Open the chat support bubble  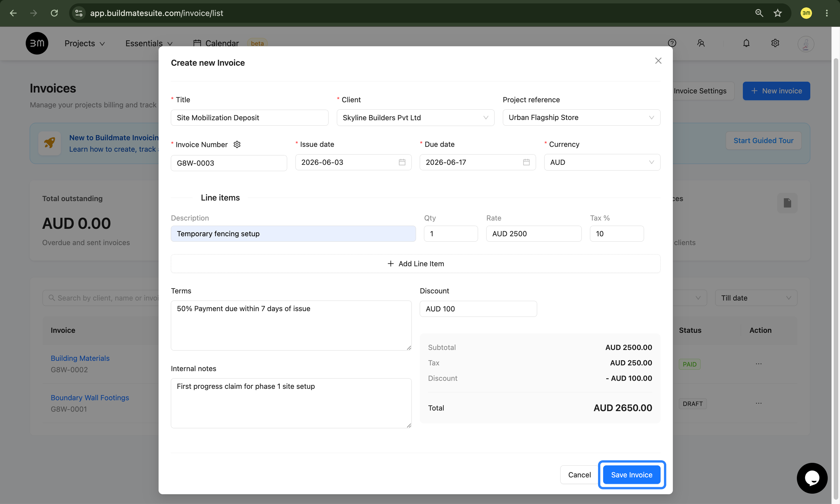pyautogui.click(x=812, y=478)
